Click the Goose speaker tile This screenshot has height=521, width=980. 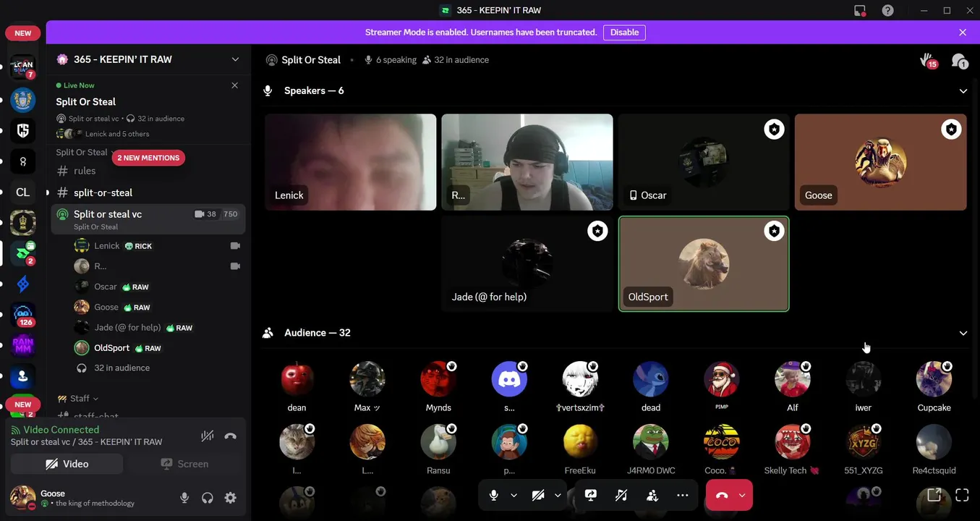point(881,162)
